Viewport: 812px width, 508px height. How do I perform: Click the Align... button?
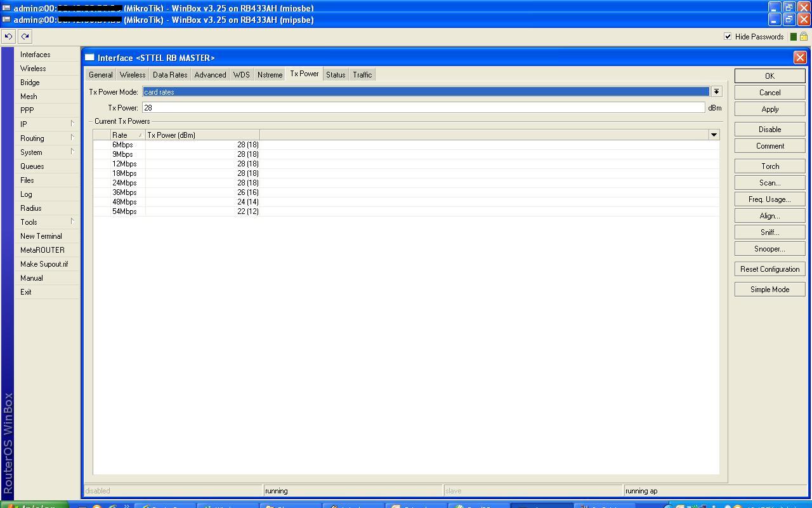(x=769, y=215)
